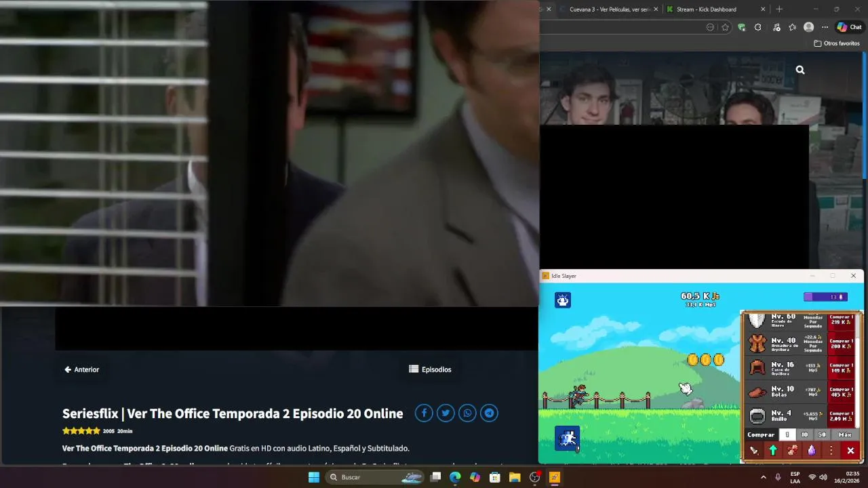868x488 pixels.
Task: Share the episode via WhatsApp
Action: [x=467, y=413]
